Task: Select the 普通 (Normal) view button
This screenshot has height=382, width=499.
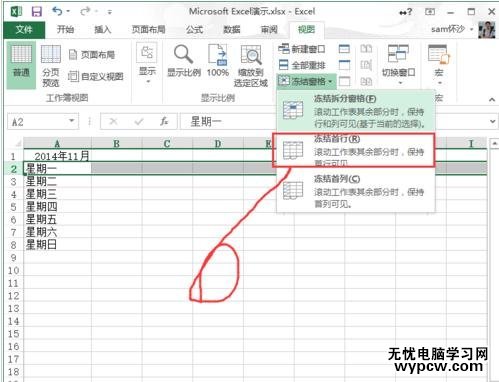Action: tap(21, 65)
